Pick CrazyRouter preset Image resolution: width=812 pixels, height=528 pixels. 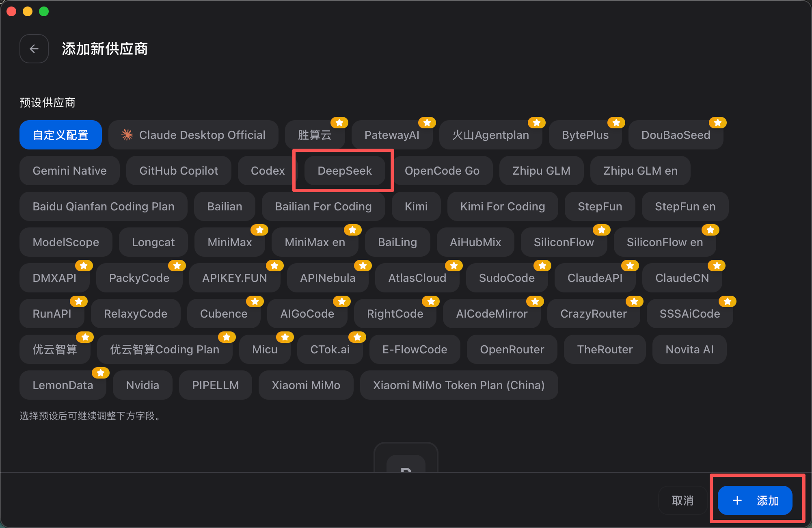click(x=594, y=314)
